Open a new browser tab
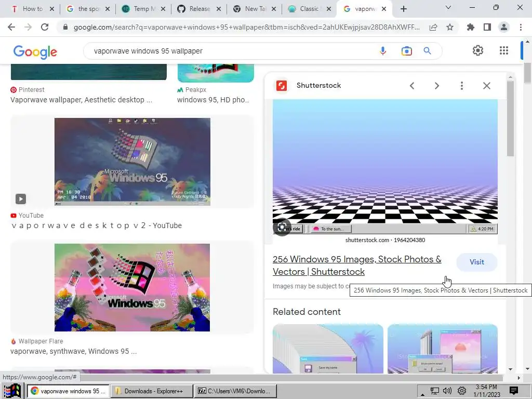The width and height of the screenshot is (532, 399). tap(403, 9)
